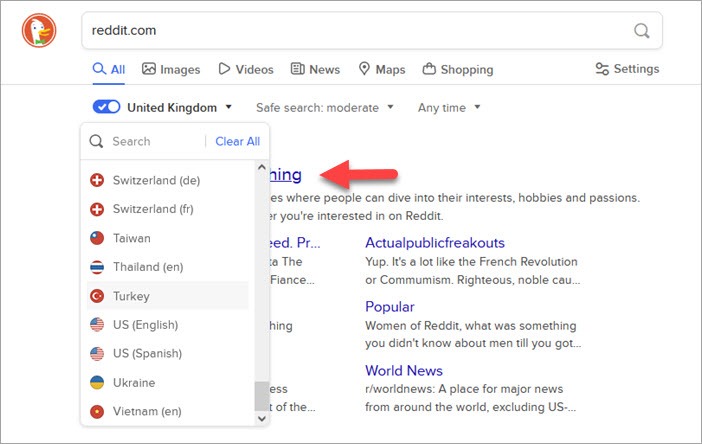Click the Thailand flag icon
The image size is (702, 444).
[97, 267]
